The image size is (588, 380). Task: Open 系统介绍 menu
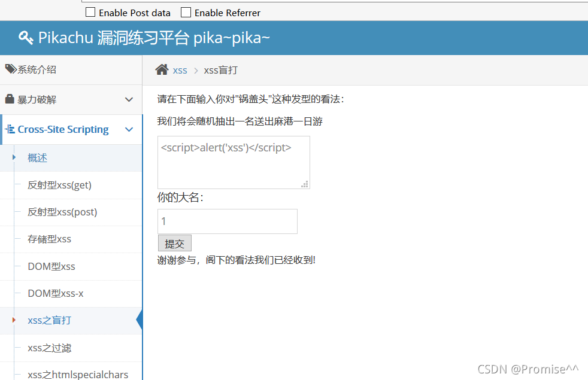point(71,69)
